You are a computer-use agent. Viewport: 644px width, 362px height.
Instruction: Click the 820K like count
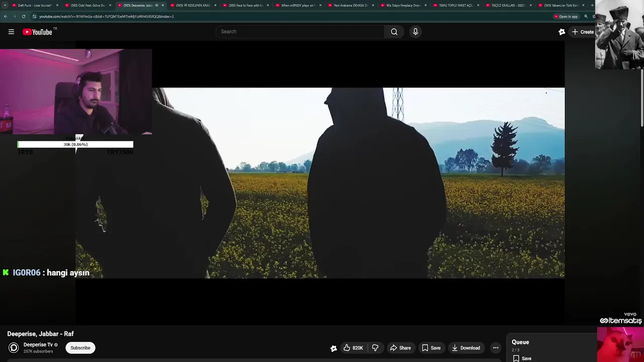click(x=358, y=348)
